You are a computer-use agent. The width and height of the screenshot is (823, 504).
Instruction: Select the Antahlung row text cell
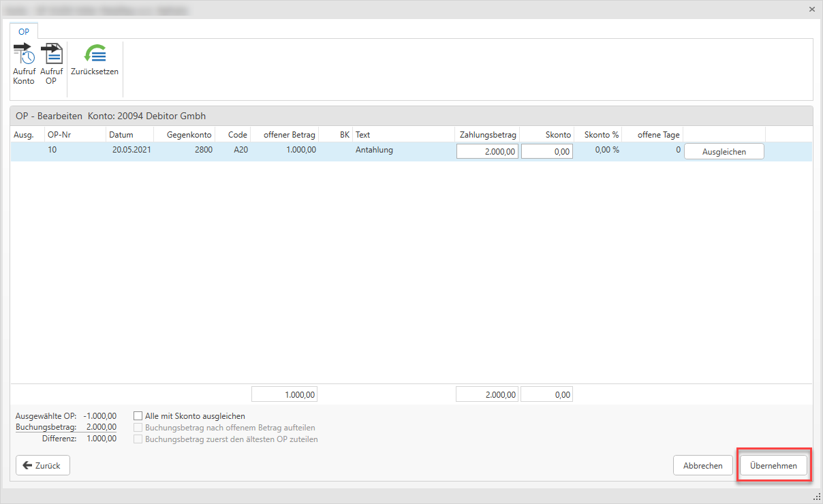pos(374,151)
